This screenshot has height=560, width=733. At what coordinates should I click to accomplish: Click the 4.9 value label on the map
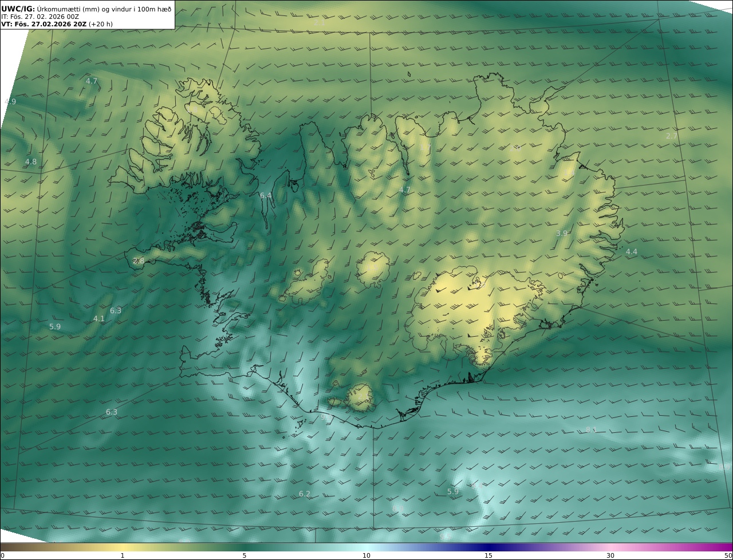[x=10, y=101]
